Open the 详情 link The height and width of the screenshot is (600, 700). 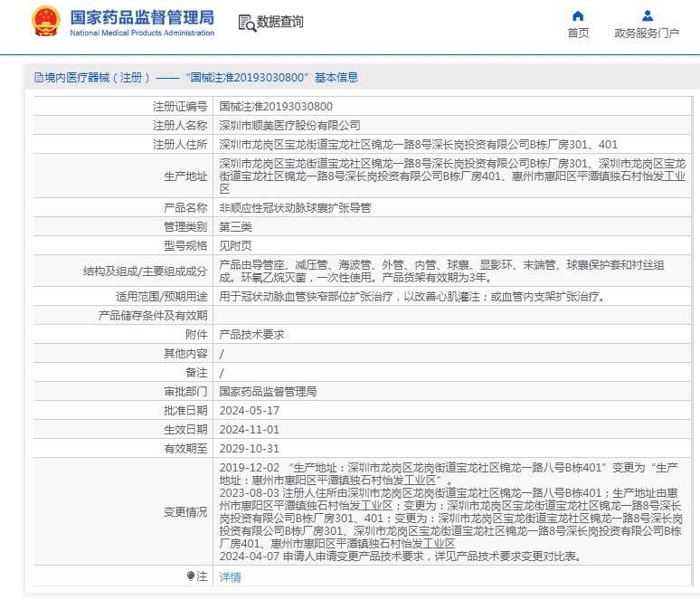231,576
